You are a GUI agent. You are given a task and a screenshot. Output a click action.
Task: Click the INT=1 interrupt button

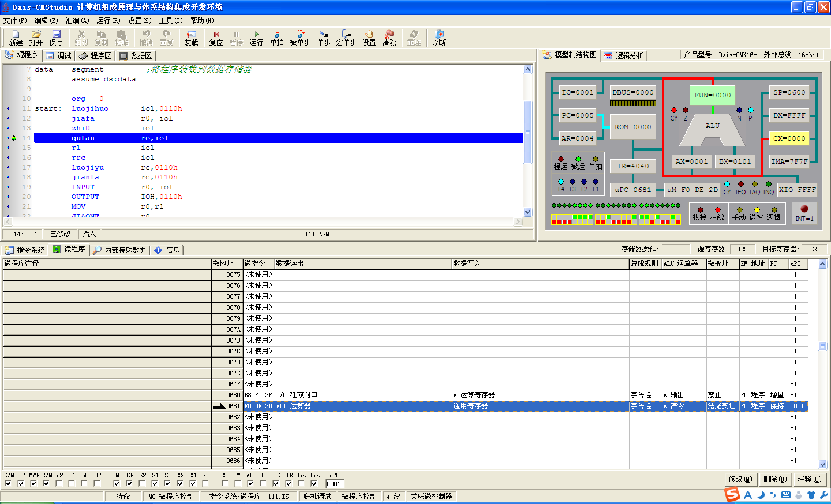tap(804, 213)
